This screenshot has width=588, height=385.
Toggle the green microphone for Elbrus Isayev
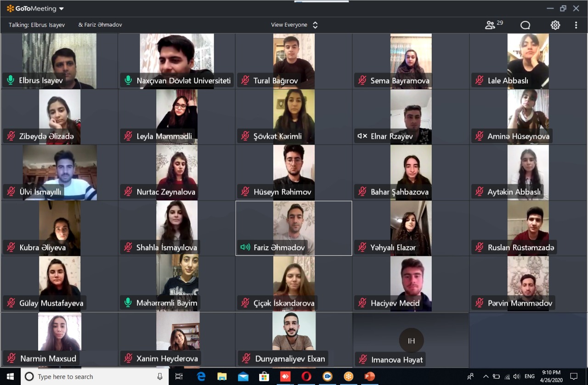pyautogui.click(x=11, y=81)
